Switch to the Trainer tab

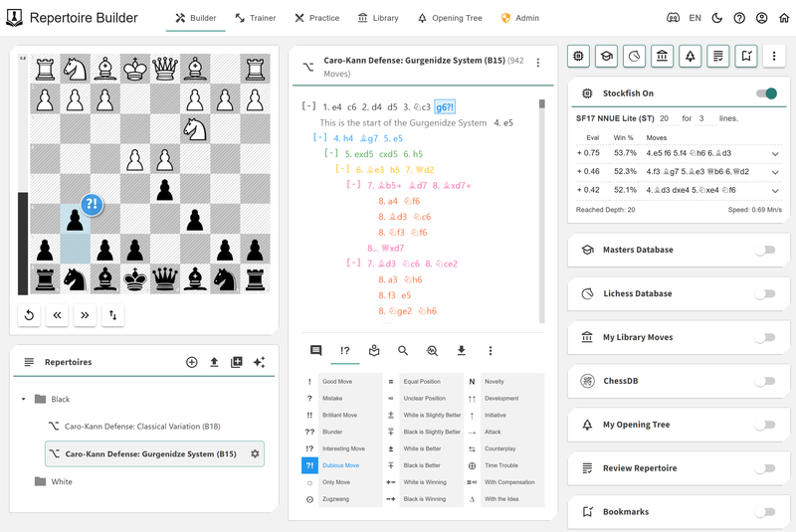pyautogui.click(x=256, y=18)
